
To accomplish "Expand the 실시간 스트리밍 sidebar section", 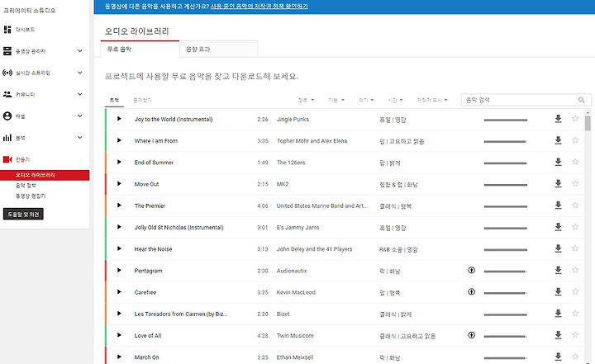I will coord(79,73).
